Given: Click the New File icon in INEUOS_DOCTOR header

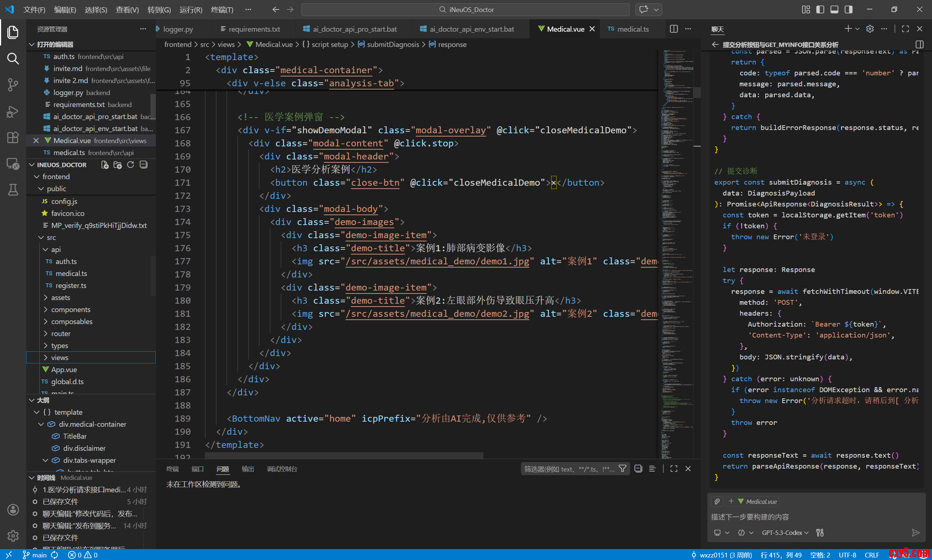Looking at the screenshot, I should [105, 165].
